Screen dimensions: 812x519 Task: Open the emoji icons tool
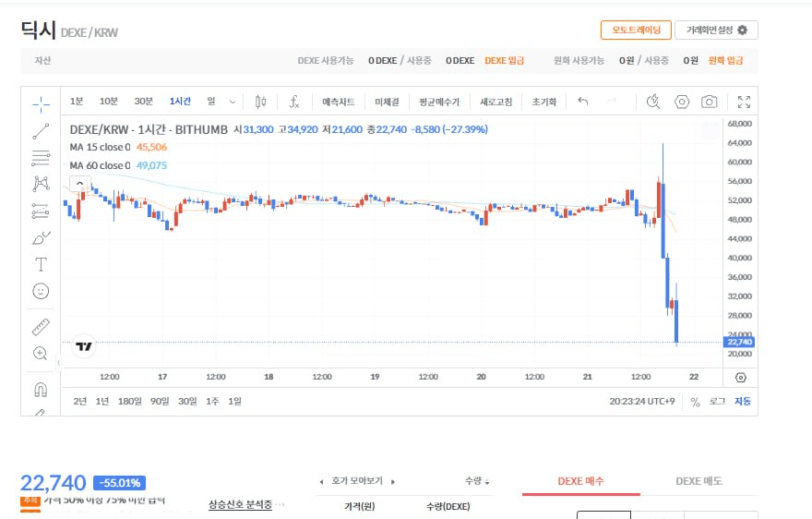tap(41, 291)
